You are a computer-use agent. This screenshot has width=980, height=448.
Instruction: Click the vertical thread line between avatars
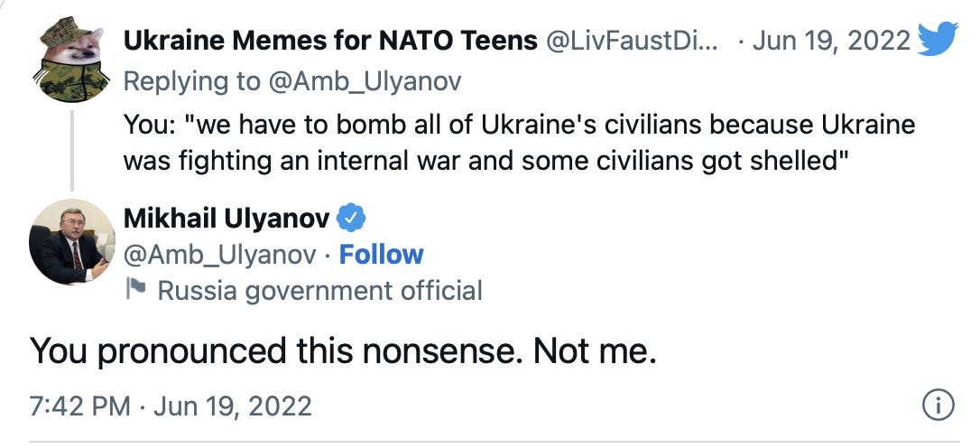(71, 140)
